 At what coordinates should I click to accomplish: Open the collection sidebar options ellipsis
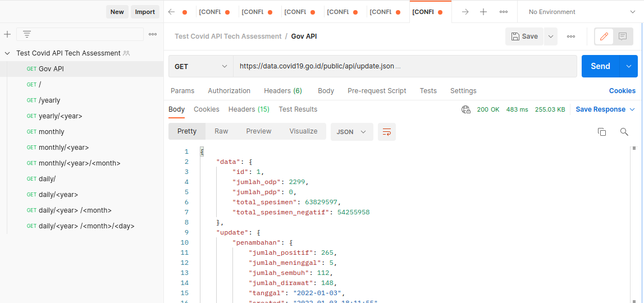coord(153,34)
